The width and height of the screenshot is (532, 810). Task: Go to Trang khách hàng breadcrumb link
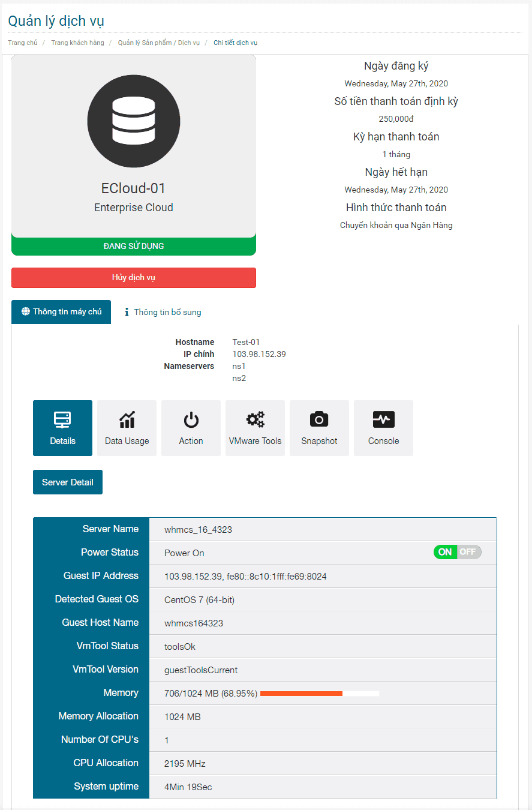click(x=77, y=43)
